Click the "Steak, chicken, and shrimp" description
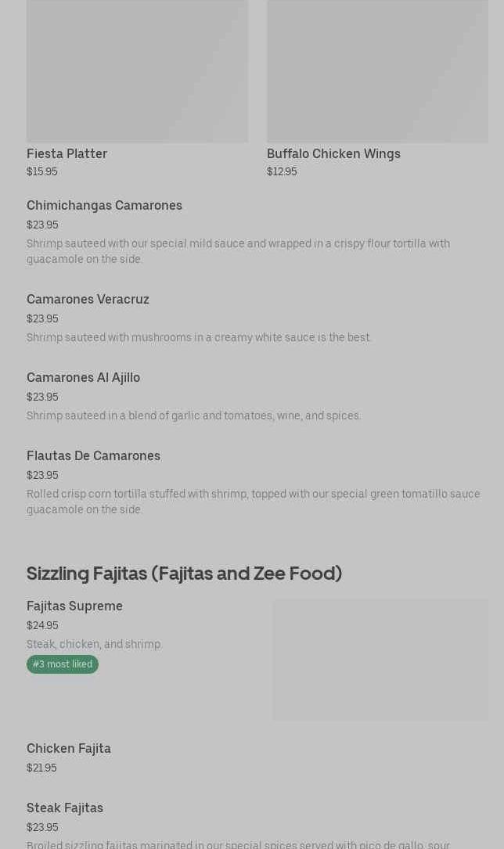The width and height of the screenshot is (504, 849). (94, 644)
